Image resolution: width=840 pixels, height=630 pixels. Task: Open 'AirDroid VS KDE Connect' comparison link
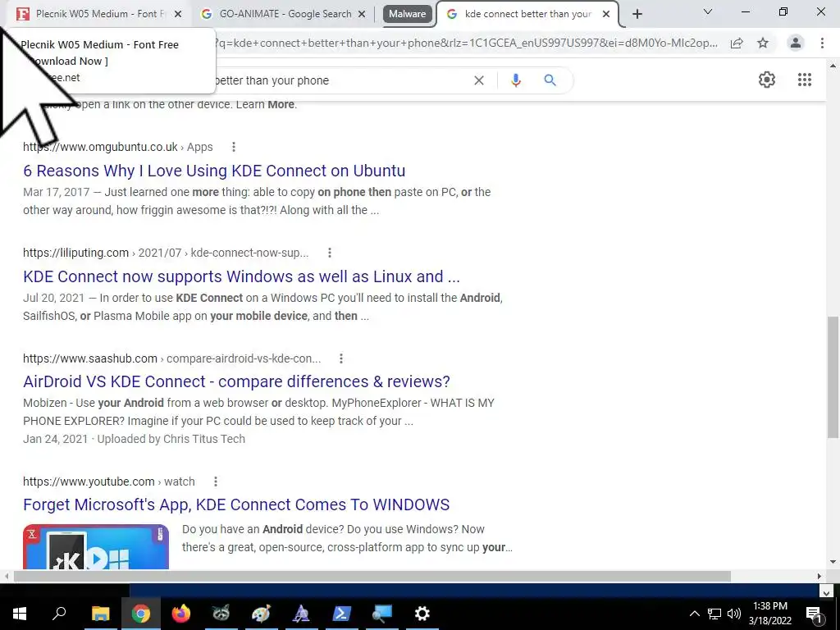click(x=237, y=381)
